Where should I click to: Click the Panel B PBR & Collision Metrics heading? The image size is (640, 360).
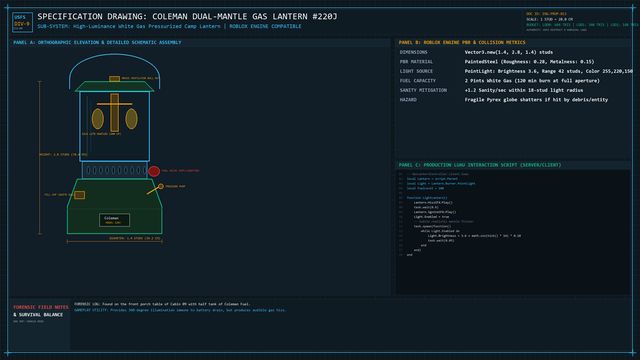(x=462, y=42)
